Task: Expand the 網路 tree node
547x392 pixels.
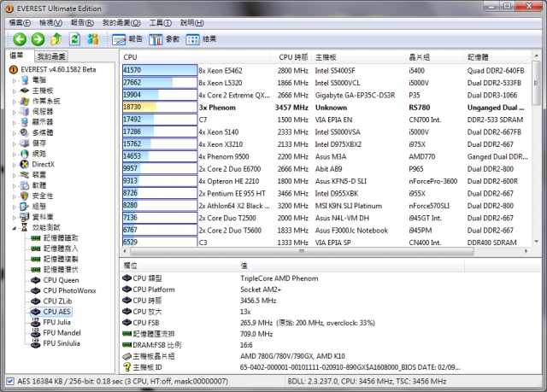Action: pos(15,155)
